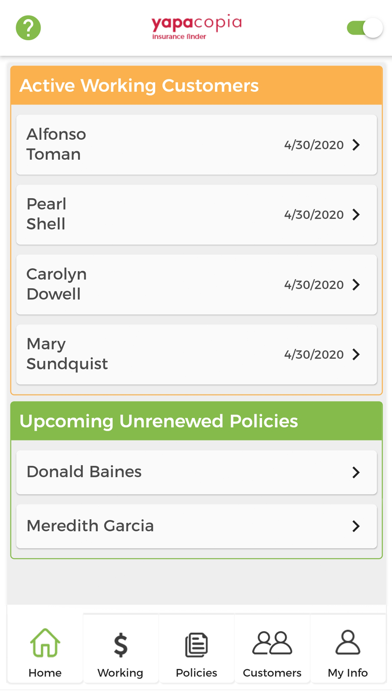Expand Pearl Shell's chevron arrow

coord(356,214)
